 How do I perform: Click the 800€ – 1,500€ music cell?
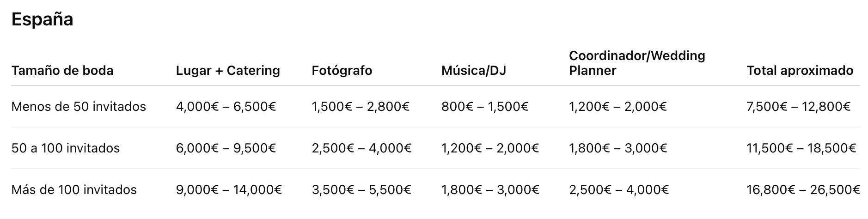(485, 107)
